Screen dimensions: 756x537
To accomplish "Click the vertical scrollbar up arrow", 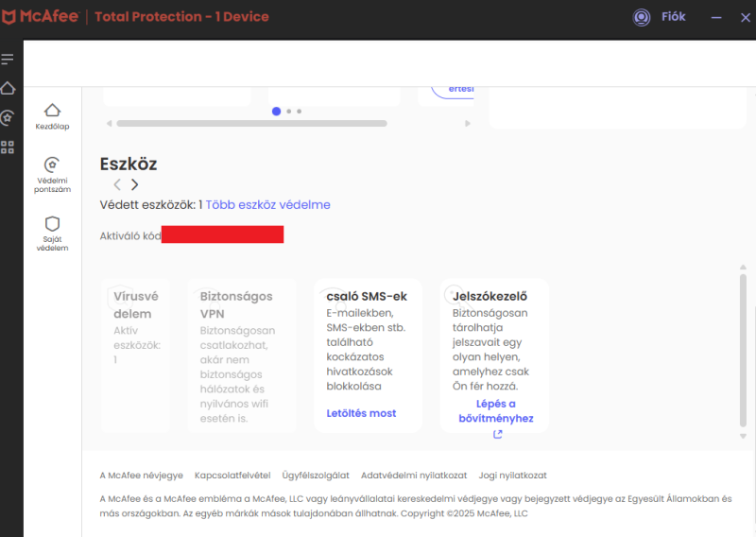I will point(743,267).
